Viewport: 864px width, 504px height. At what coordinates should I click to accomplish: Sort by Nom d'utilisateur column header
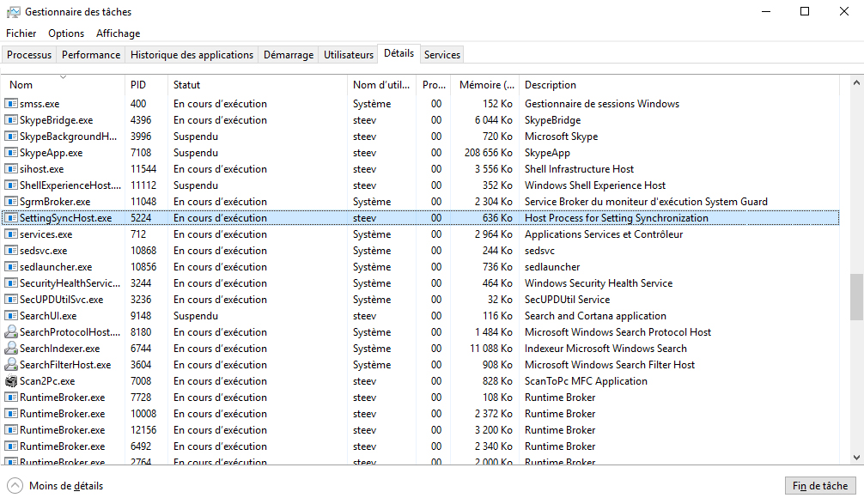pyautogui.click(x=381, y=85)
